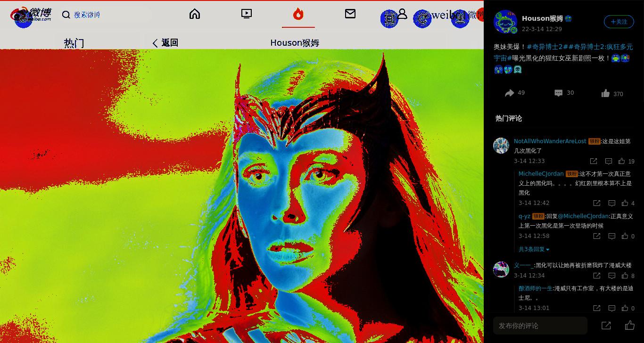
Task: Open 酿酒师的一生's username link
Action: [x=536, y=288]
